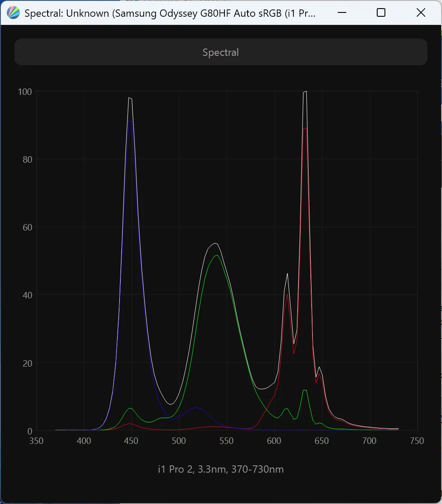Click the blue peak near 450nm
Viewport: 442px width, 504px height.
click(x=130, y=121)
